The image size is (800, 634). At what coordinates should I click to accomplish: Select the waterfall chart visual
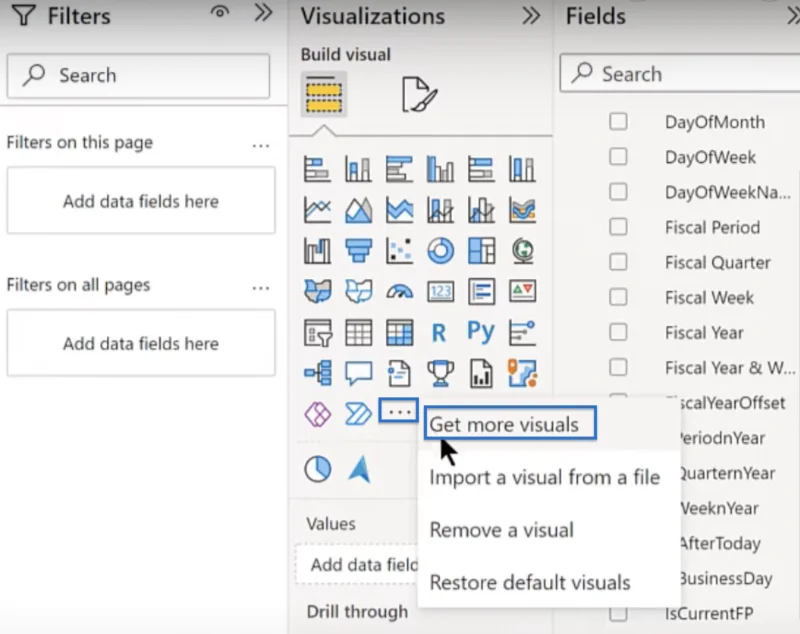click(x=317, y=251)
